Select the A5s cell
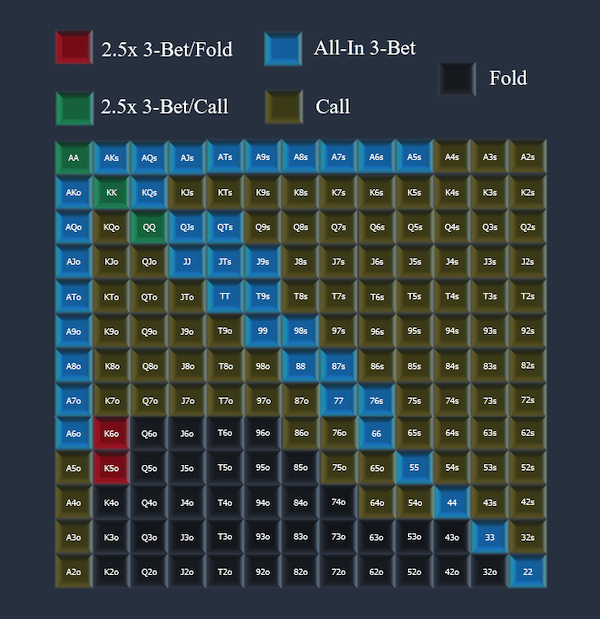600x619 pixels. [414, 157]
